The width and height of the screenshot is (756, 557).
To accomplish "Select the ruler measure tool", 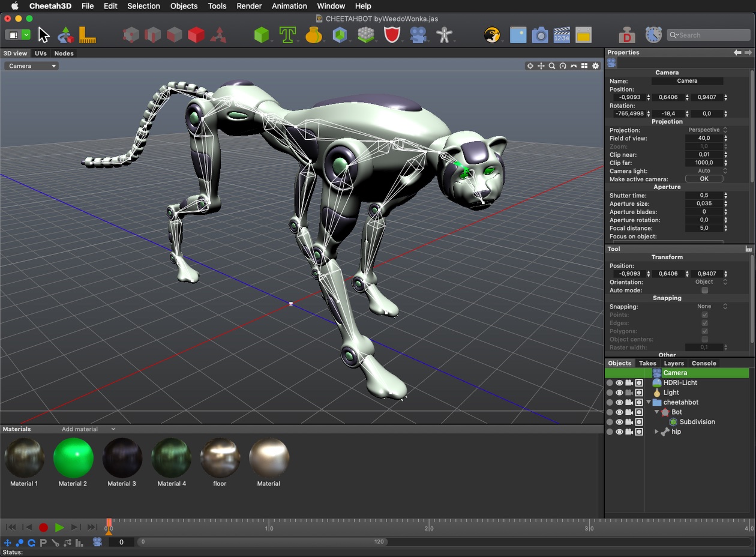I will [88, 35].
